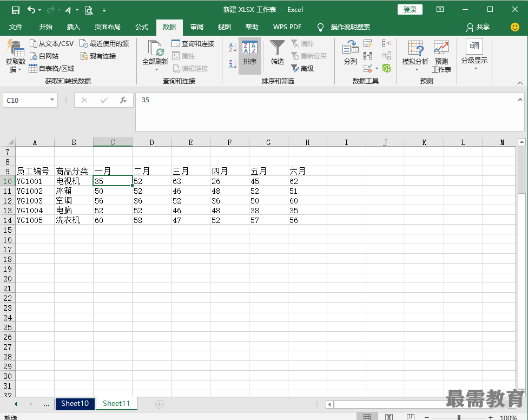Switch to Page Layout (页面布局) tab

pyautogui.click(x=108, y=27)
